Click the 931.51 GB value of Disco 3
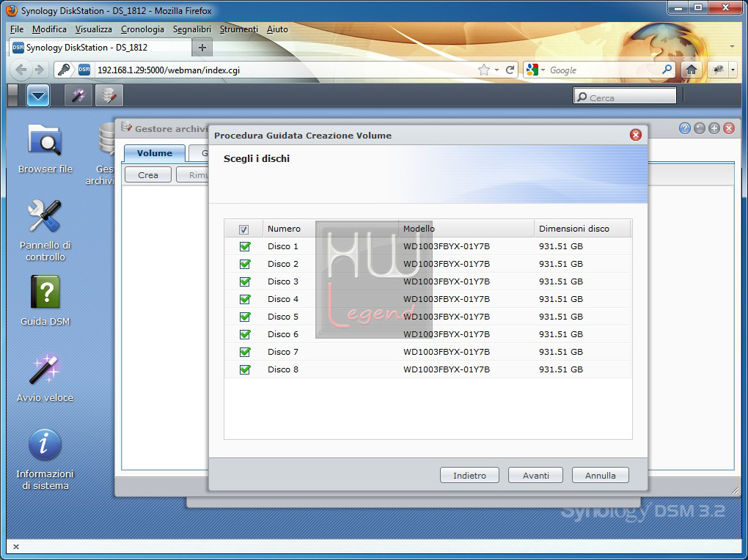The image size is (748, 560). [x=561, y=281]
